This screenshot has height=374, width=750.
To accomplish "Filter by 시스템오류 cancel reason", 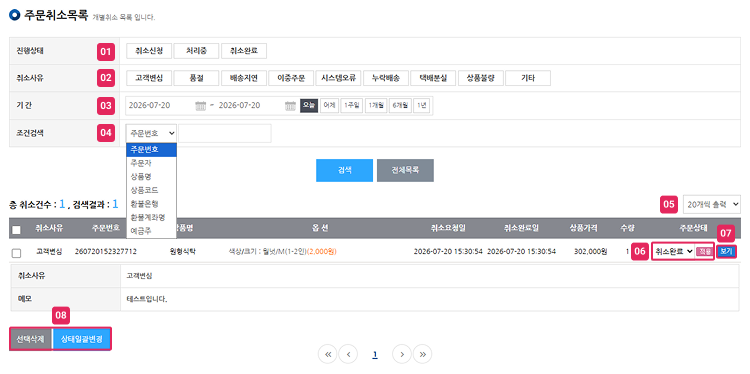I will point(338,78).
